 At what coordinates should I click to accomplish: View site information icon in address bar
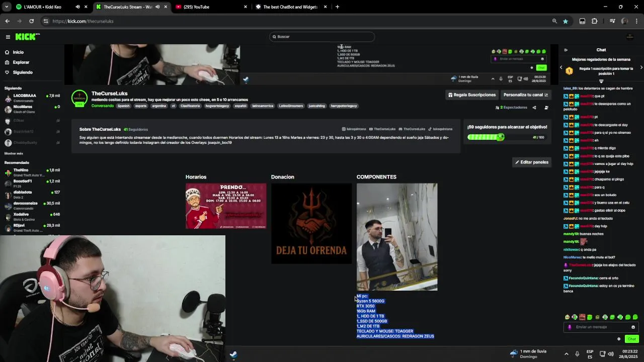tap(46, 21)
